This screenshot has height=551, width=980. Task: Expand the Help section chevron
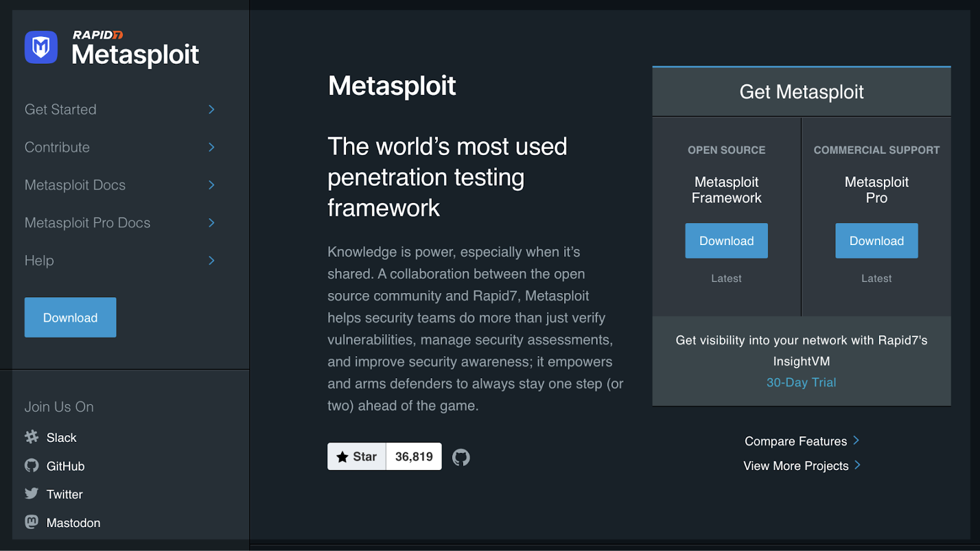[x=211, y=260]
